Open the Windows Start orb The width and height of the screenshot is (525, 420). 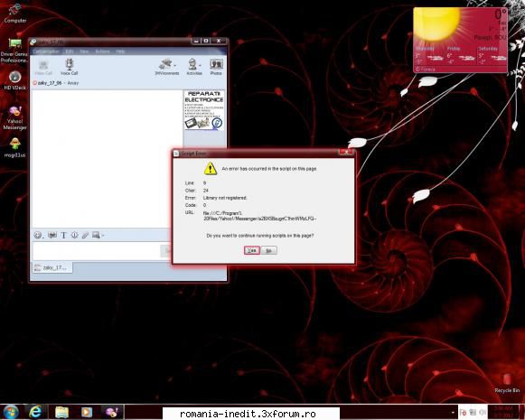click(x=11, y=412)
